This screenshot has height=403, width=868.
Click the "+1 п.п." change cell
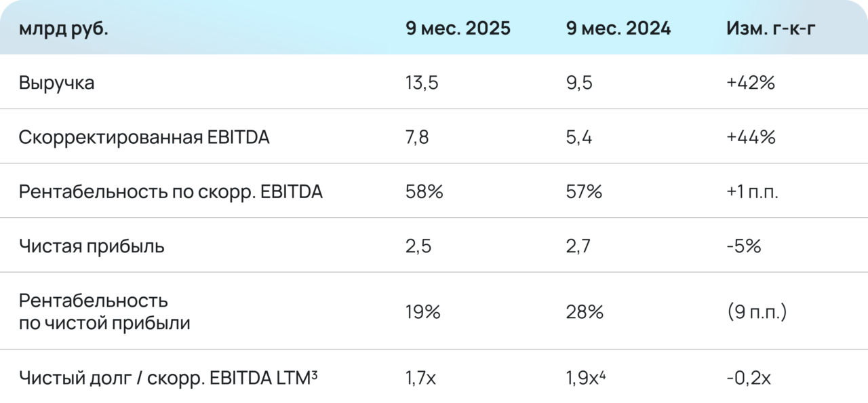752,192
